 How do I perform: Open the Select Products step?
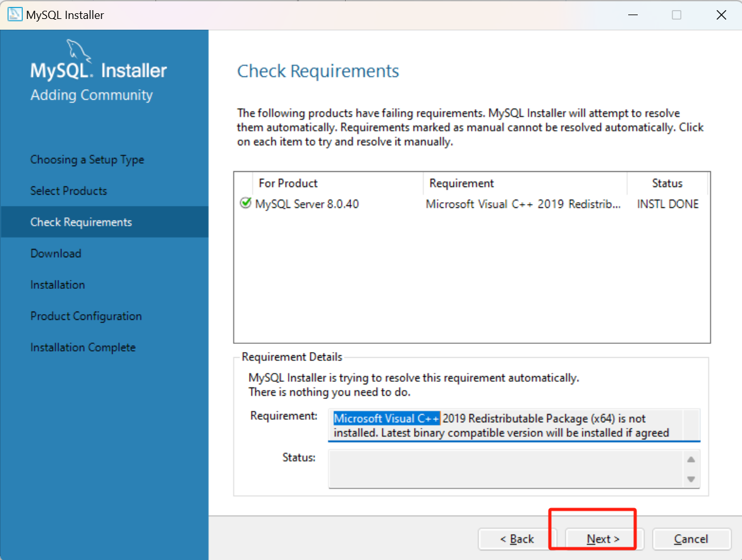[x=69, y=191]
